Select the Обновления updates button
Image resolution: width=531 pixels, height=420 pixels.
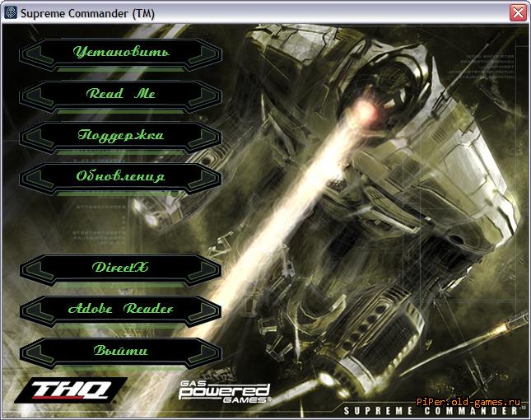pyautogui.click(x=120, y=176)
